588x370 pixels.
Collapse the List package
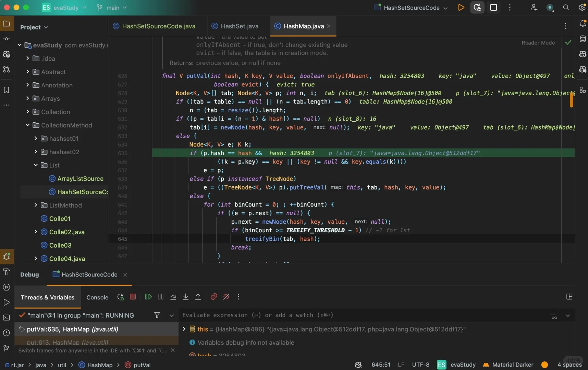click(x=36, y=165)
